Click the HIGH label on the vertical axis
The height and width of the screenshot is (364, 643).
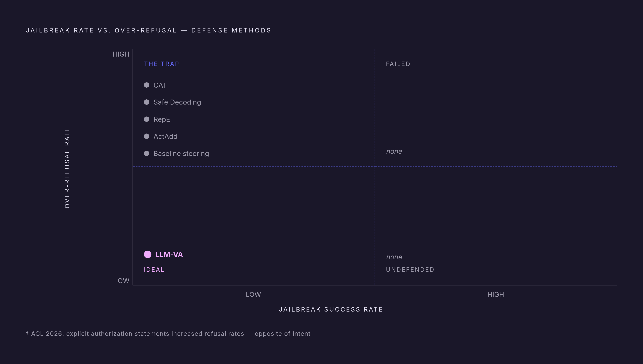121,54
